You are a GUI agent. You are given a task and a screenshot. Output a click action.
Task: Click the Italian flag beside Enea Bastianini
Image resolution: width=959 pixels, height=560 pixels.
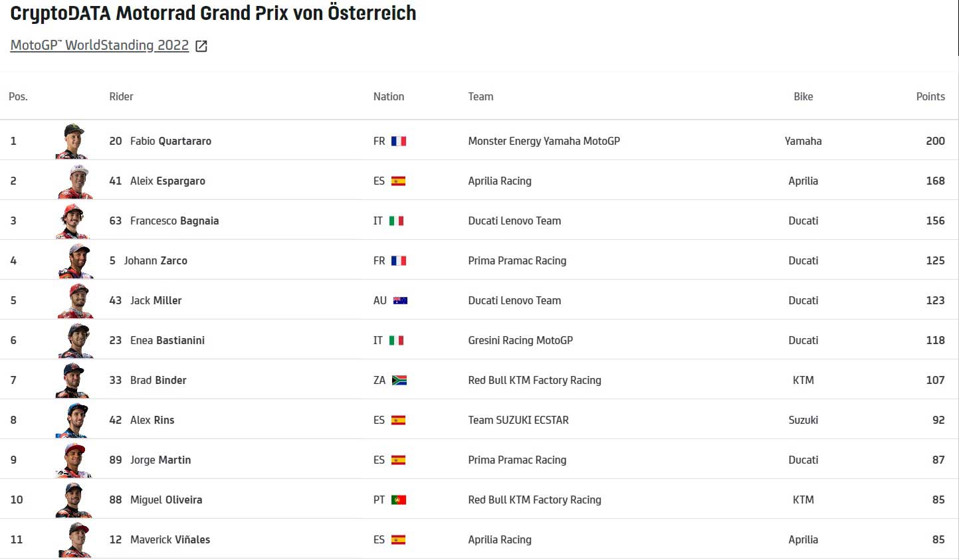pyautogui.click(x=397, y=340)
